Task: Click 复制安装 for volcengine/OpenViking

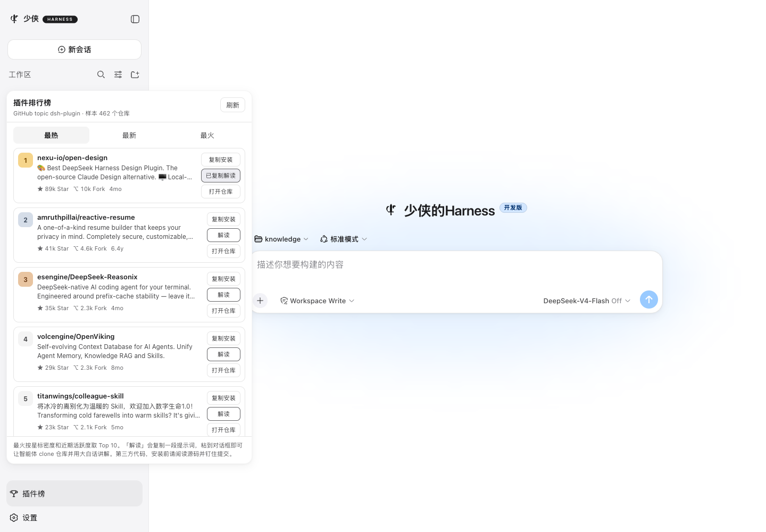Action: pos(223,338)
